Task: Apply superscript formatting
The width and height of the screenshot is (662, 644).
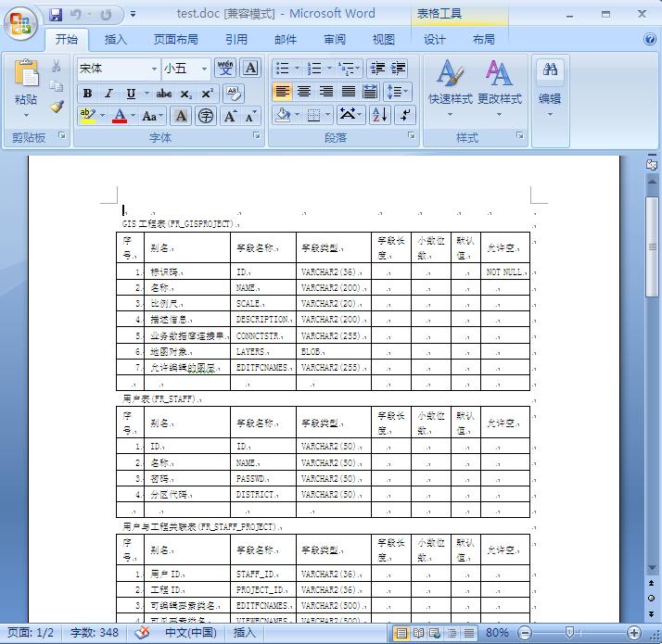Action: (x=207, y=94)
